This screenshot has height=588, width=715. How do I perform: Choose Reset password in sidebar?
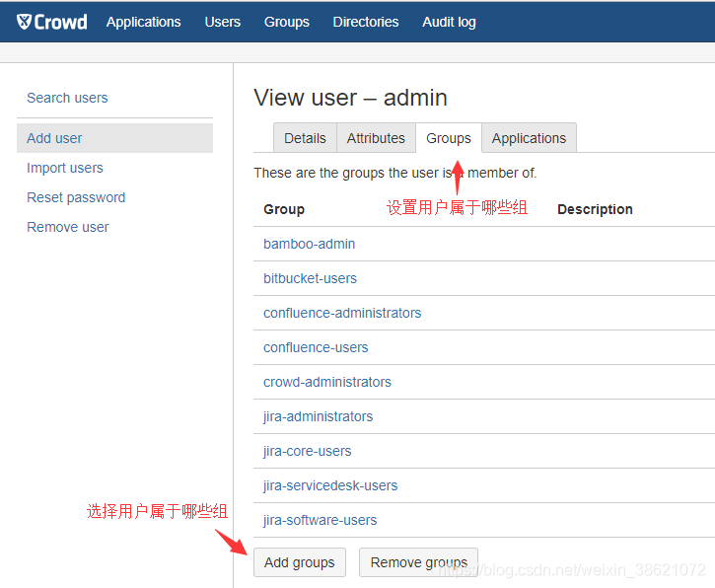[x=76, y=197]
